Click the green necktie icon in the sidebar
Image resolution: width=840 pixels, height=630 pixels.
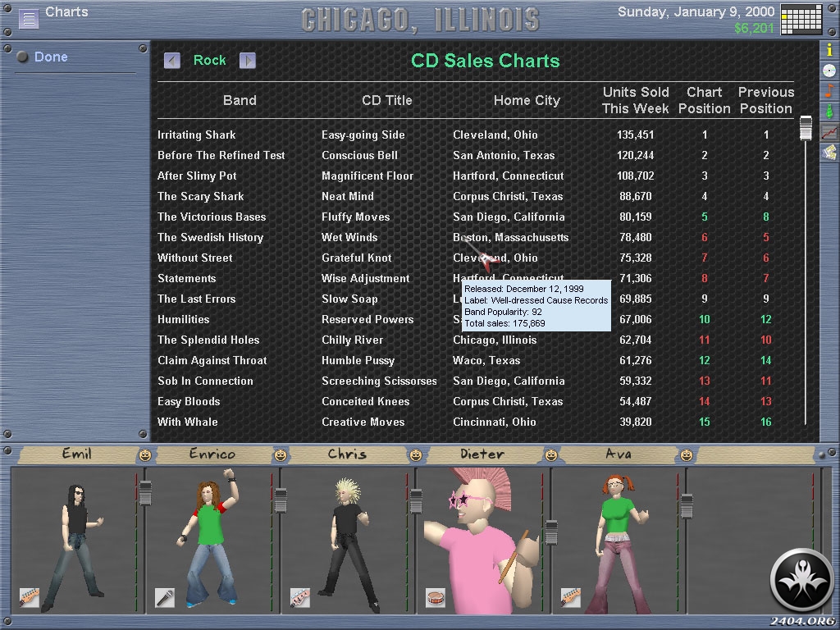(830, 111)
